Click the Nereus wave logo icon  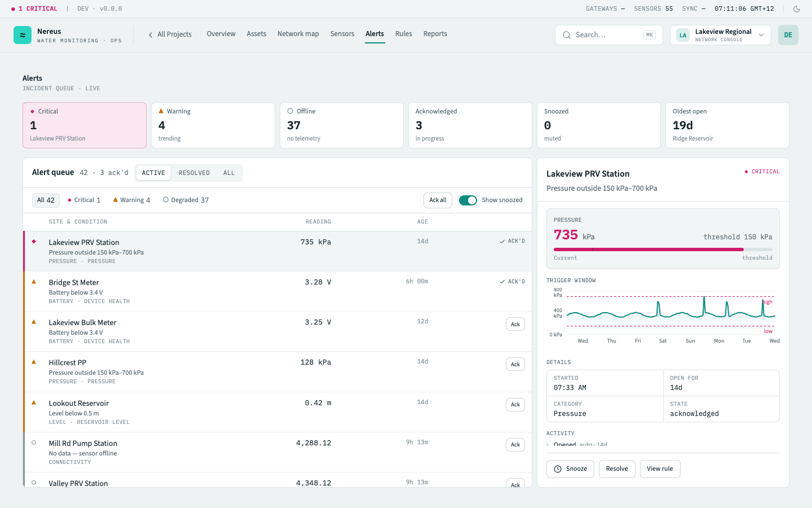[x=23, y=35]
